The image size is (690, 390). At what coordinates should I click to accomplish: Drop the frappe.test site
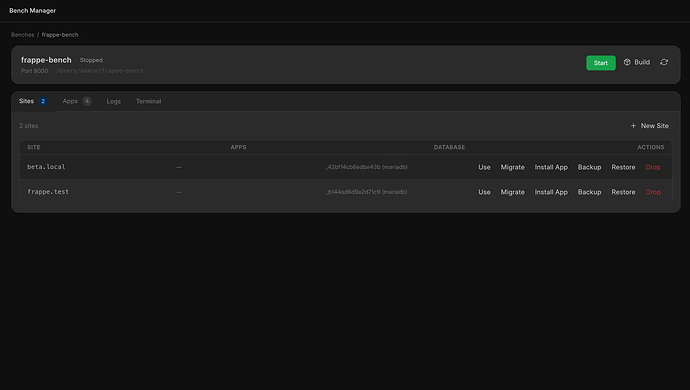(653, 192)
